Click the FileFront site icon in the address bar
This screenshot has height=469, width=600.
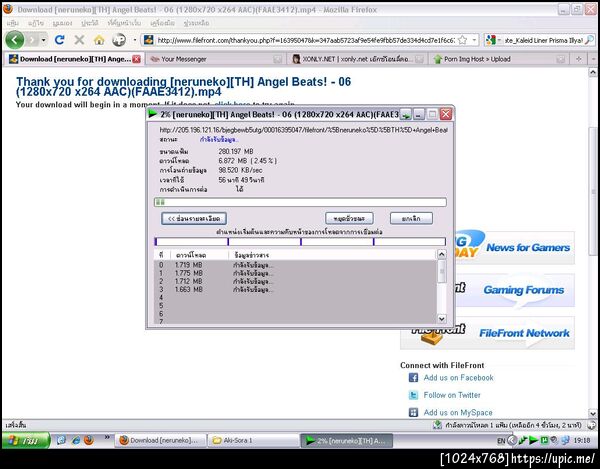point(148,40)
